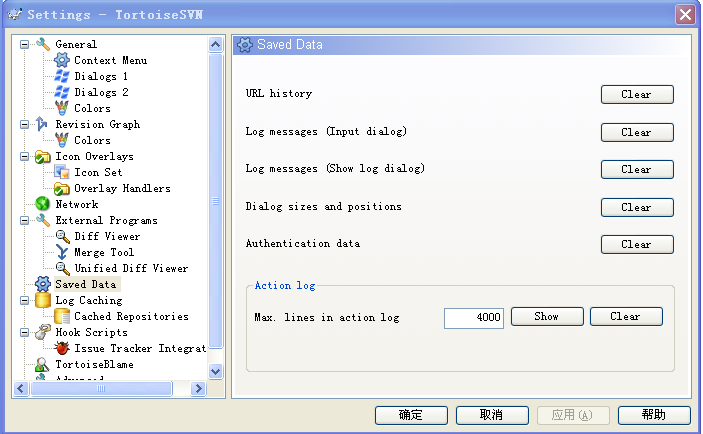Click the Colors icon under General
Viewport: 703px width, 434px height.
(x=62, y=108)
